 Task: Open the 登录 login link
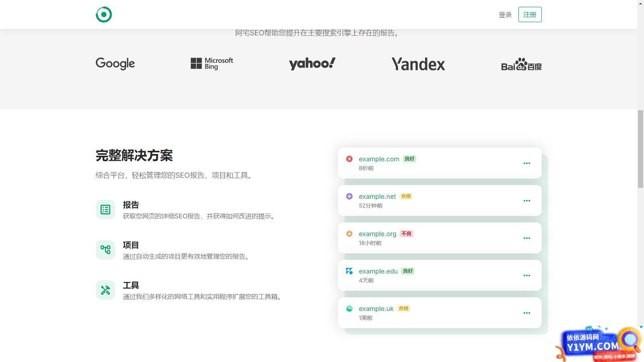(505, 14)
